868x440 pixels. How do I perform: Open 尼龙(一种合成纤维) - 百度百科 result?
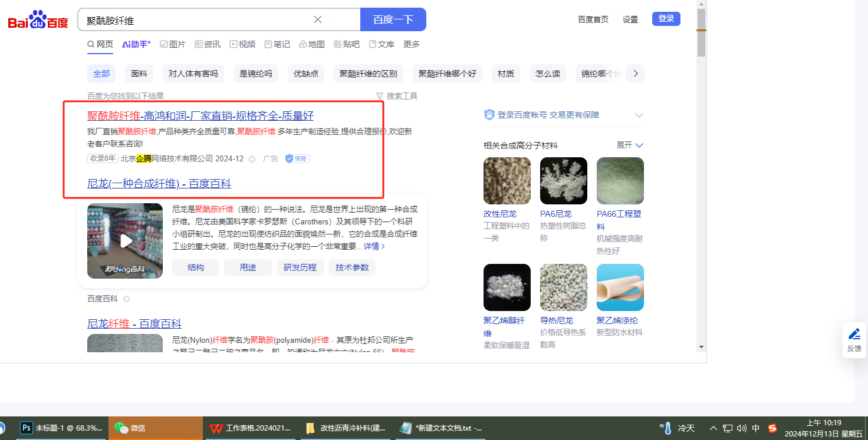pos(159,184)
